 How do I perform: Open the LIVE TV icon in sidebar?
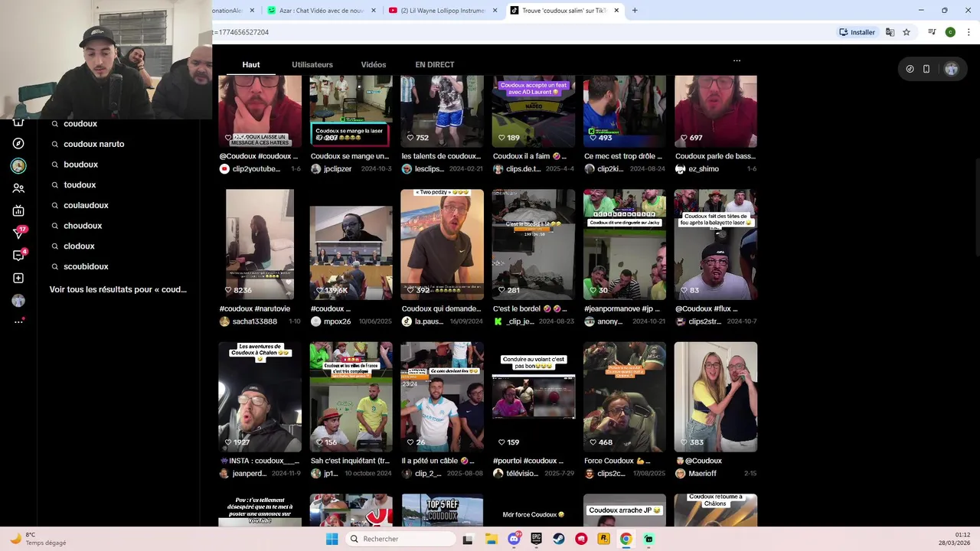[x=18, y=210]
